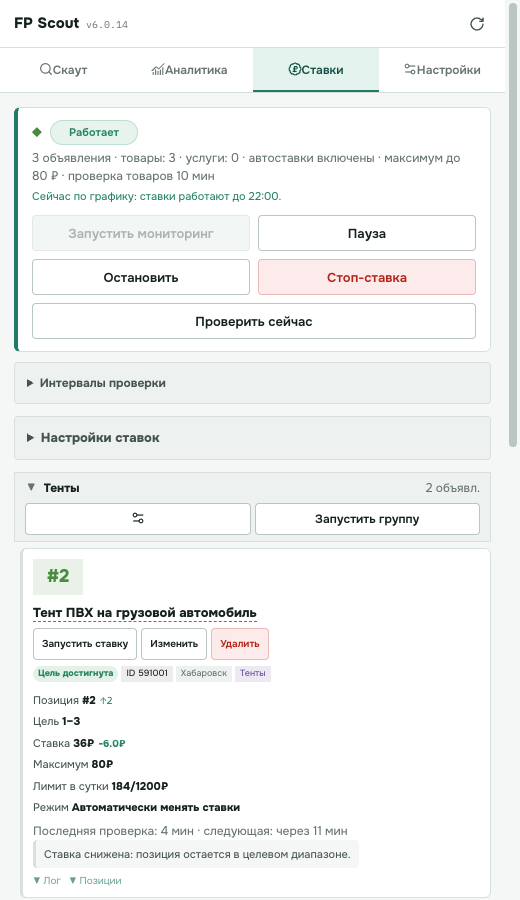Select the Ставки tab
Screen dimensions: 520x900
(316, 70)
